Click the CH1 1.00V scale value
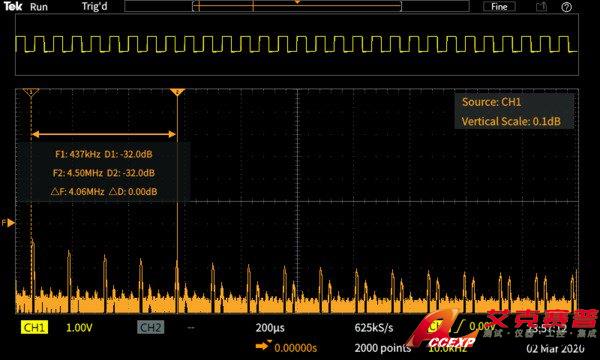The height and width of the screenshot is (360, 600). point(79,328)
